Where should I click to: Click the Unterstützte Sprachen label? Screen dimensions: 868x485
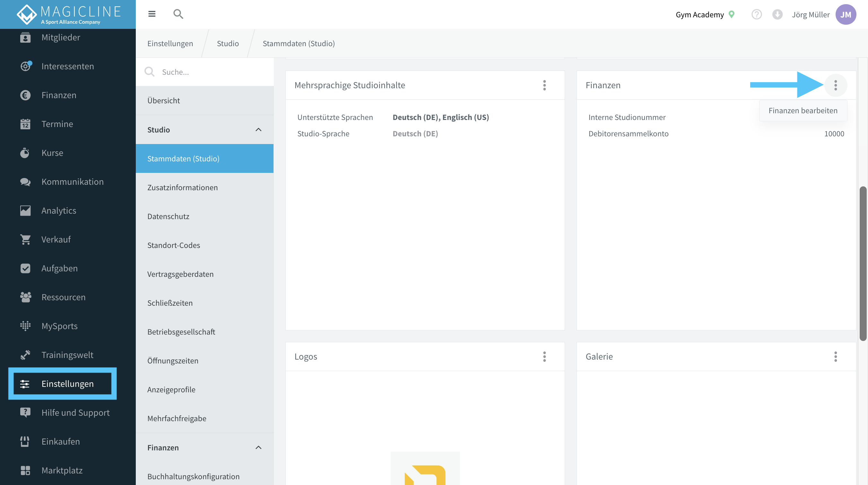pos(335,117)
